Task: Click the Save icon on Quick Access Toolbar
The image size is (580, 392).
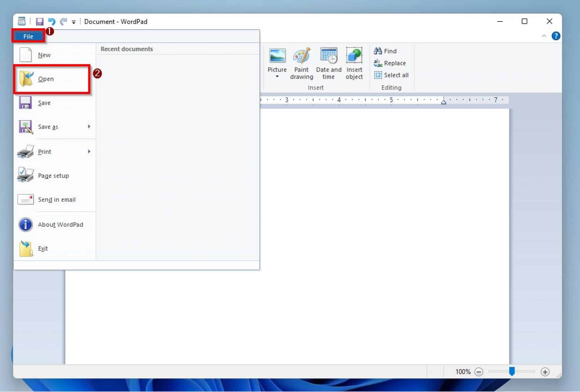Action: (x=40, y=21)
